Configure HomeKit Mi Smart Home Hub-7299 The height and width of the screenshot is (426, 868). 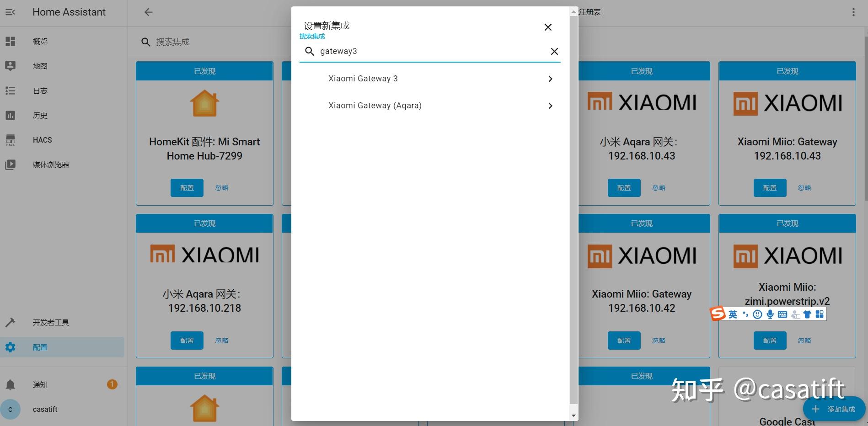tap(187, 188)
